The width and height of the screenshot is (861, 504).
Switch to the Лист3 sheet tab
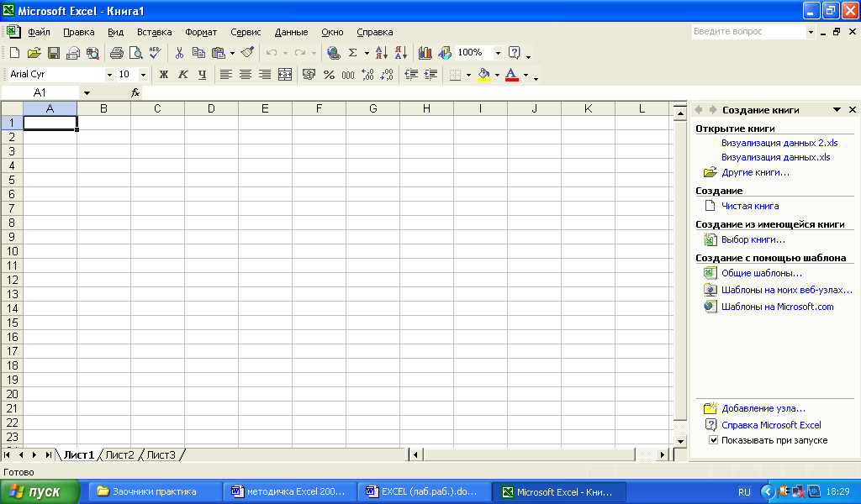[x=161, y=454]
